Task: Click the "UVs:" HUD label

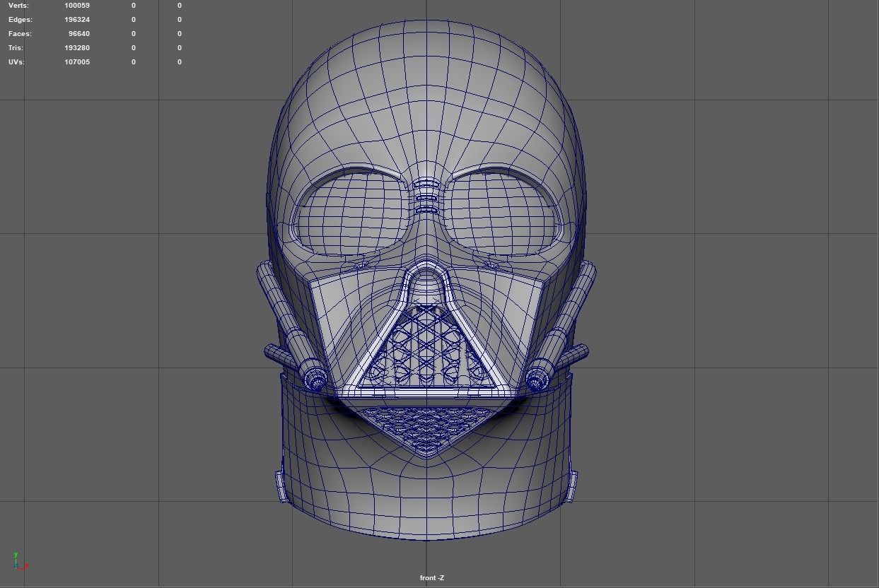Action: point(16,62)
